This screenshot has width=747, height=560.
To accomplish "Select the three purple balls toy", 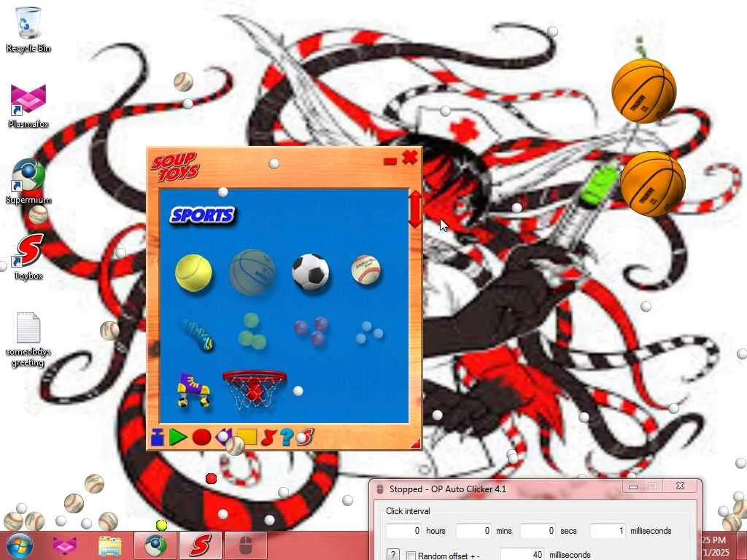I will [x=311, y=330].
